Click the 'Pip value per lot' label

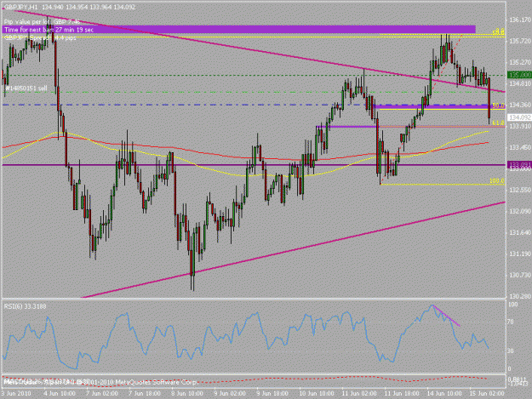[x=42, y=22]
